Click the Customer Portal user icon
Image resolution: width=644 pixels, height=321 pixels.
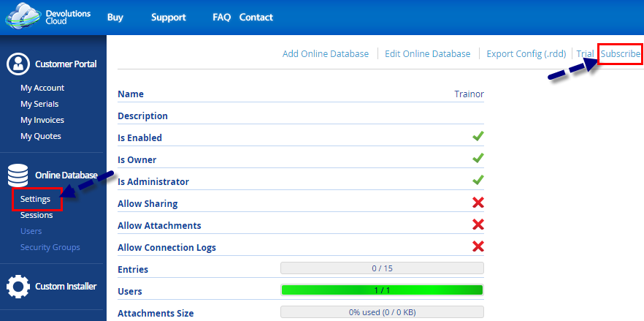18,64
